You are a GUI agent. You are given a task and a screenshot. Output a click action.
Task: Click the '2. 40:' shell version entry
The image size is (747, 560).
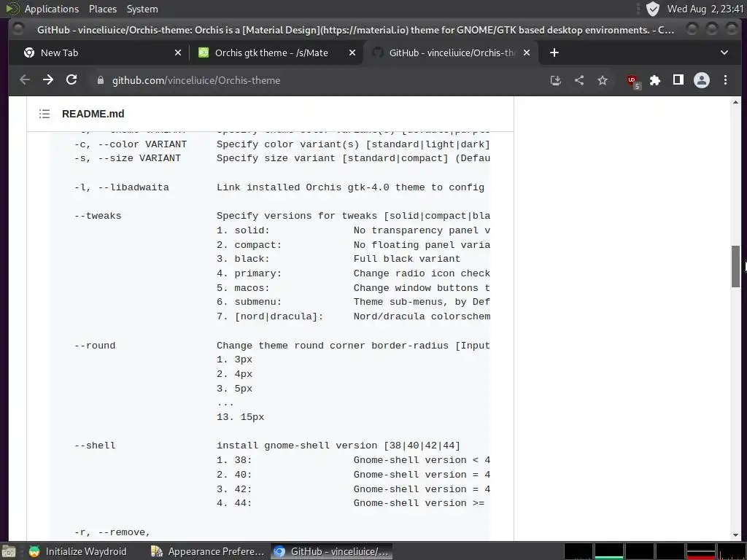pyautogui.click(x=234, y=475)
